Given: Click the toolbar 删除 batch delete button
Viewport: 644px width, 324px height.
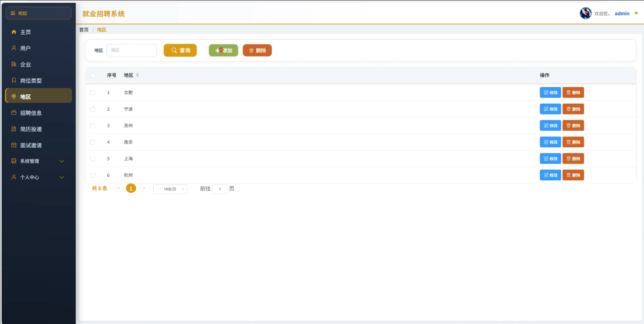Looking at the screenshot, I should point(257,50).
